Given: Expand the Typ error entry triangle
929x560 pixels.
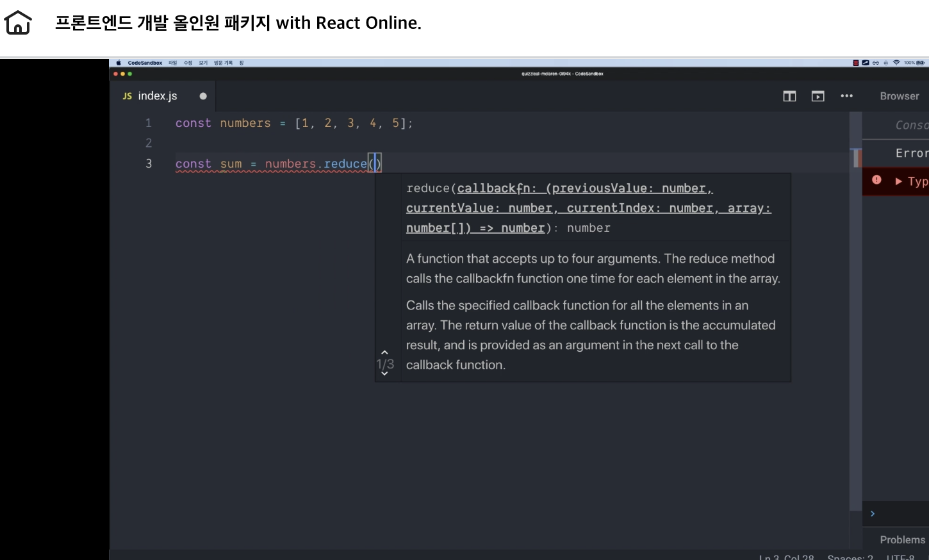Looking at the screenshot, I should (899, 181).
